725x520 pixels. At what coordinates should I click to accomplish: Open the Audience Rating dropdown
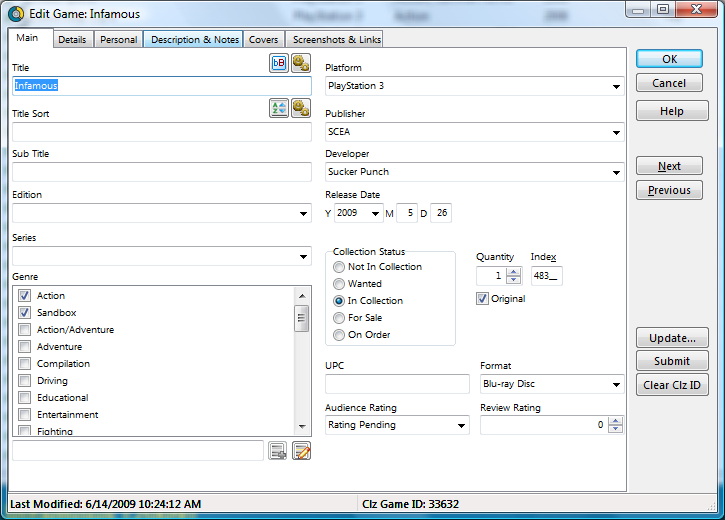[461, 425]
